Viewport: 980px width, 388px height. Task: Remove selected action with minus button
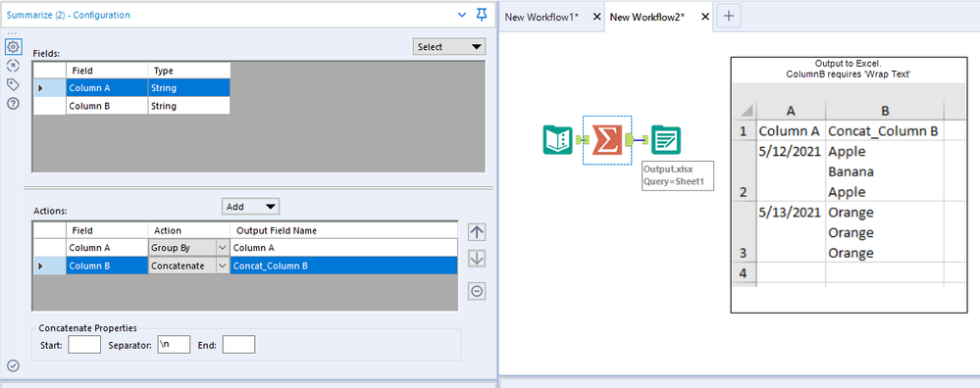[x=477, y=291]
